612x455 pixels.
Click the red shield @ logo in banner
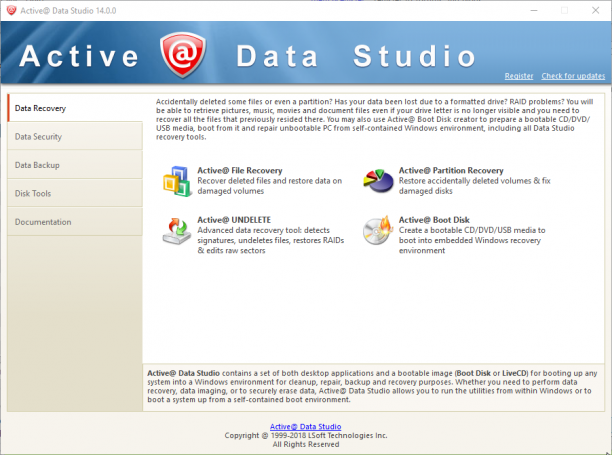pyautogui.click(x=183, y=55)
